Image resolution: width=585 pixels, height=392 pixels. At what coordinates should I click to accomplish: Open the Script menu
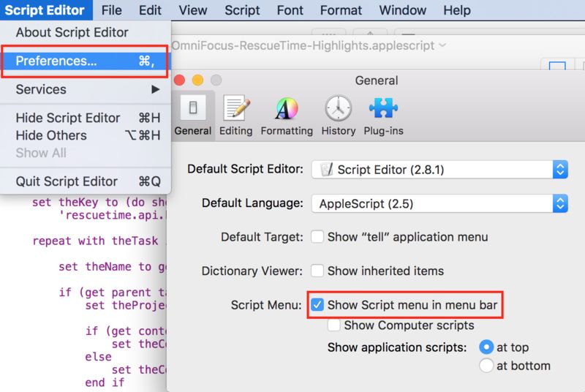pos(242,10)
